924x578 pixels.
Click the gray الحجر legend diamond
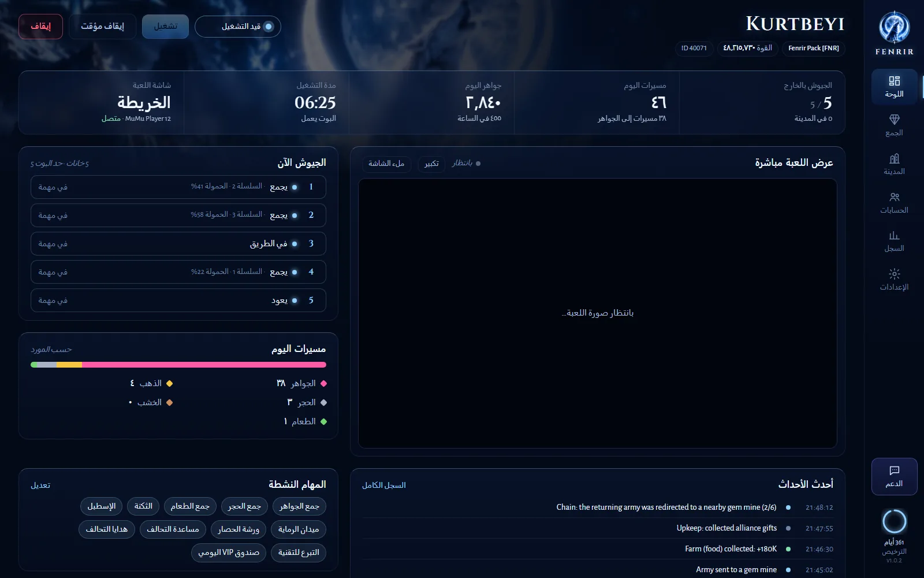[323, 403]
